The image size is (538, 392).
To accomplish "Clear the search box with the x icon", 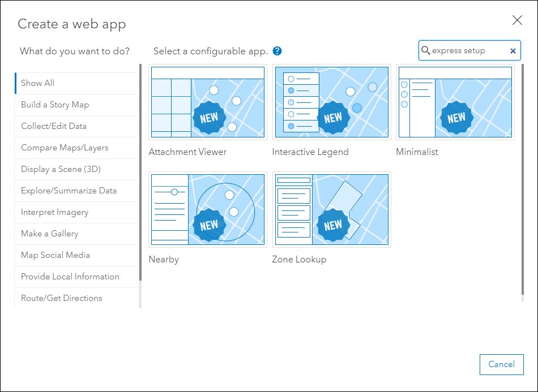I will click(513, 51).
